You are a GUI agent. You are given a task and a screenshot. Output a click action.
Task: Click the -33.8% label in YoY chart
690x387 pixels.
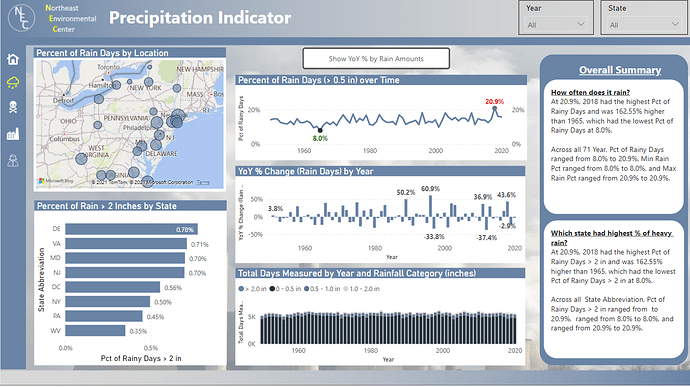click(434, 237)
